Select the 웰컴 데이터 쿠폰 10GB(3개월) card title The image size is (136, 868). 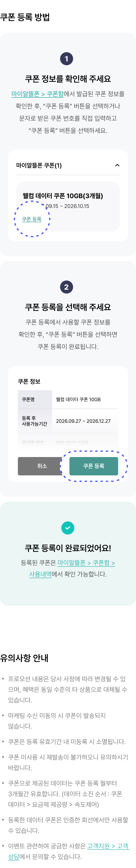63,196
